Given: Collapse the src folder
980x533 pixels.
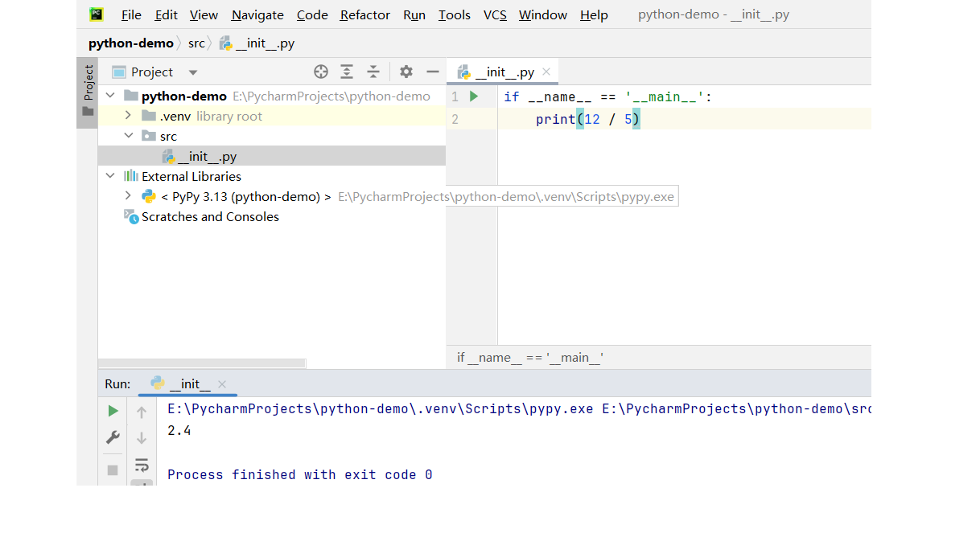Looking at the screenshot, I should tap(127, 136).
